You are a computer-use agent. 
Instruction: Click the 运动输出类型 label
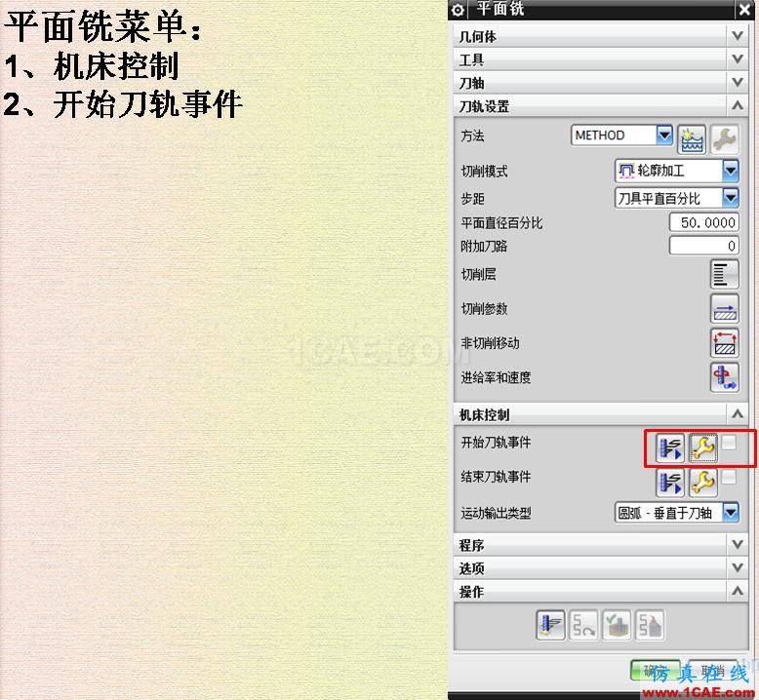tap(497, 513)
